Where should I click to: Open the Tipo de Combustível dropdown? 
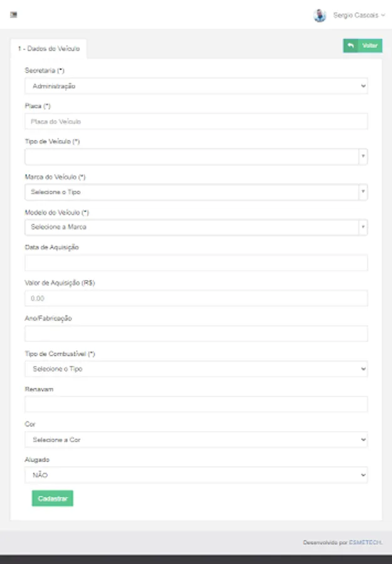pos(196,368)
